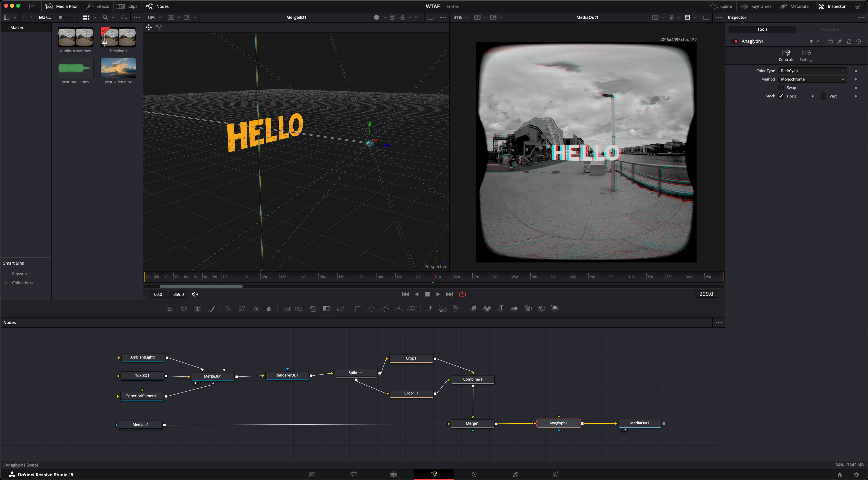Toggle the Effects panel button

pos(98,6)
